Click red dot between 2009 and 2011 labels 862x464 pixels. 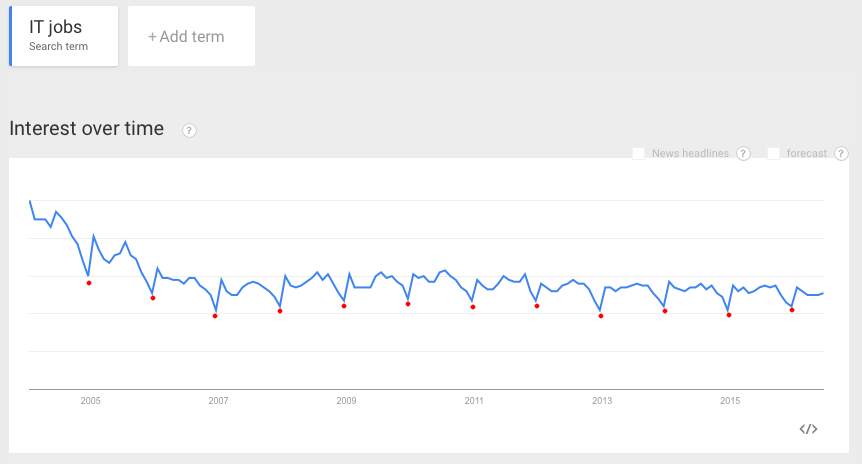408,304
